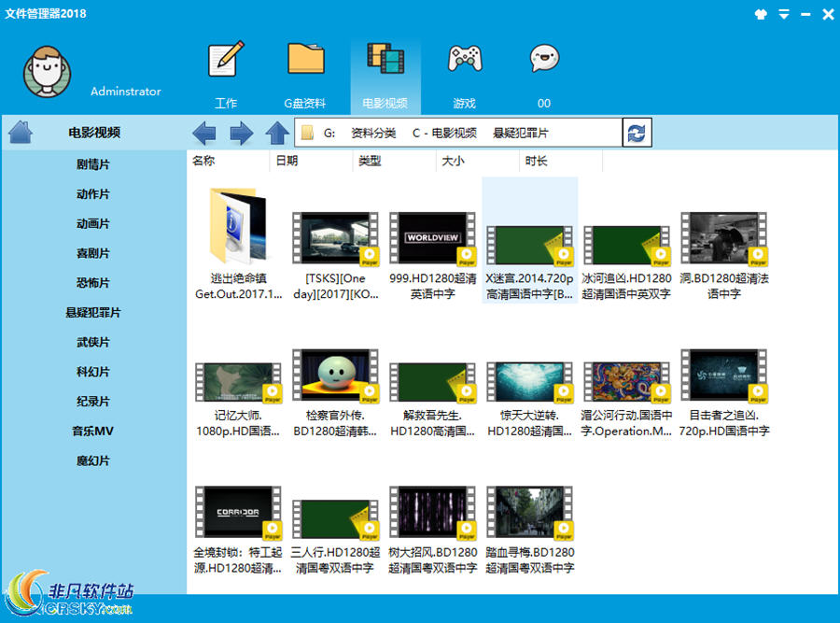The width and height of the screenshot is (840, 623).
Task: Select the 树大招风.BD1280 video
Action: (x=433, y=531)
